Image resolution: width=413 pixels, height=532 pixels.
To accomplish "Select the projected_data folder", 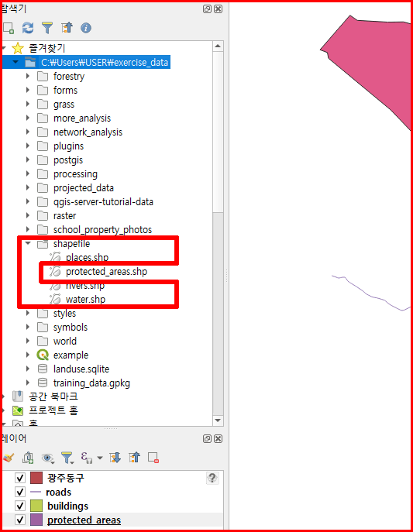I will (x=84, y=187).
